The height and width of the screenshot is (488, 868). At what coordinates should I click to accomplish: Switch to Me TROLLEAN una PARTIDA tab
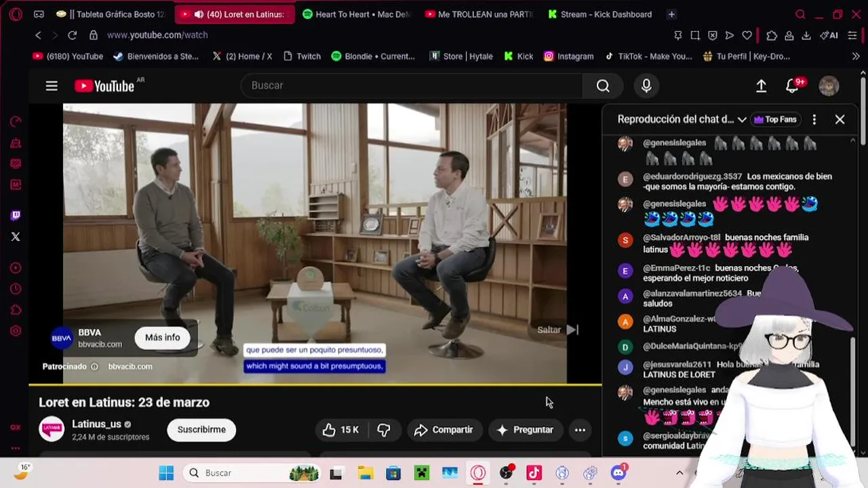click(x=479, y=14)
